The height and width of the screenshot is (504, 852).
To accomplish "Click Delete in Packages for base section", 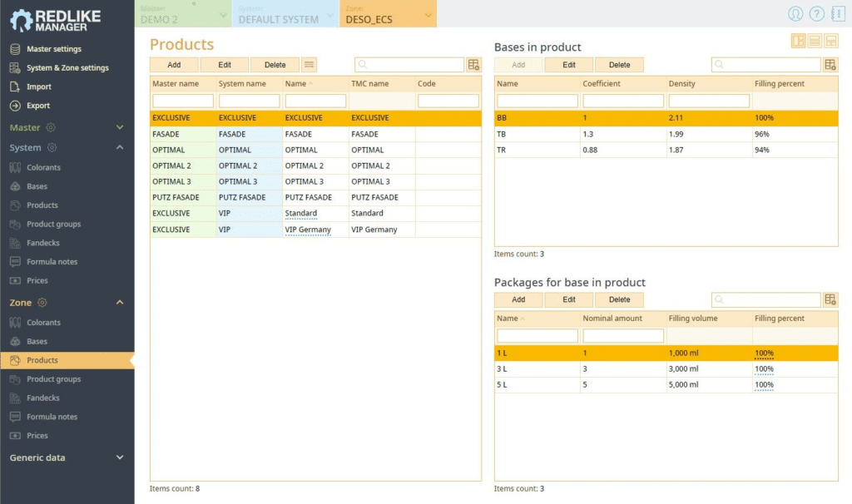I will pyautogui.click(x=619, y=299).
